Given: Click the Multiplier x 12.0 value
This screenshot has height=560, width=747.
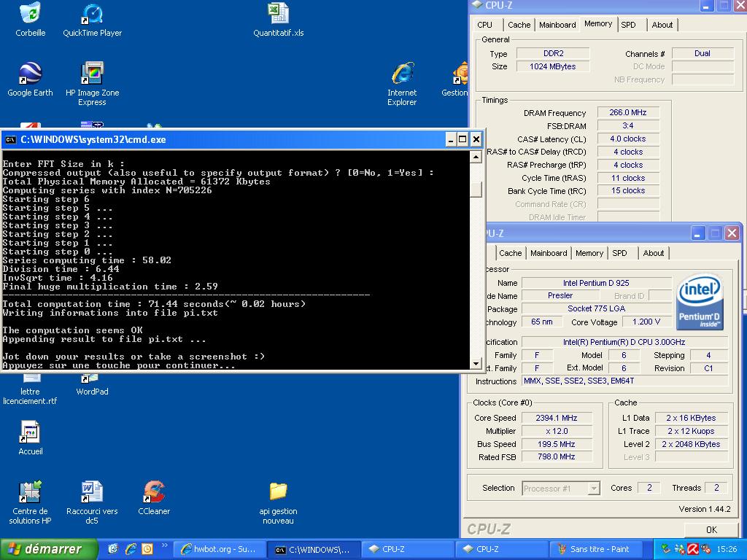Looking at the screenshot, I should pyautogui.click(x=557, y=431).
